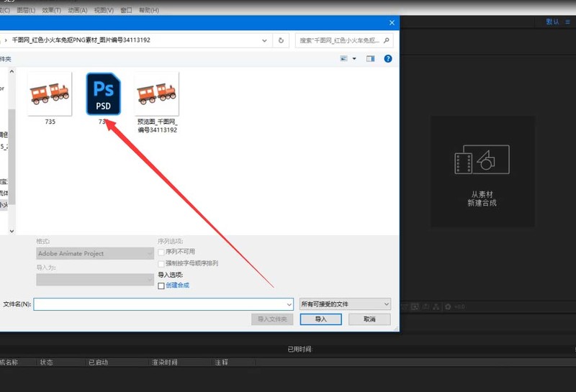Open the 效果(T) menu
The width and height of the screenshot is (576, 392).
[x=51, y=10]
